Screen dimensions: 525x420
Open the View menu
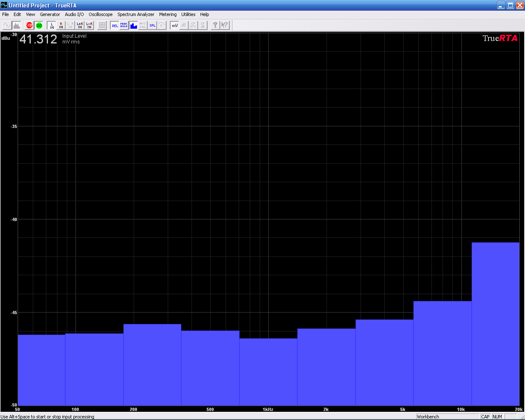[30, 14]
